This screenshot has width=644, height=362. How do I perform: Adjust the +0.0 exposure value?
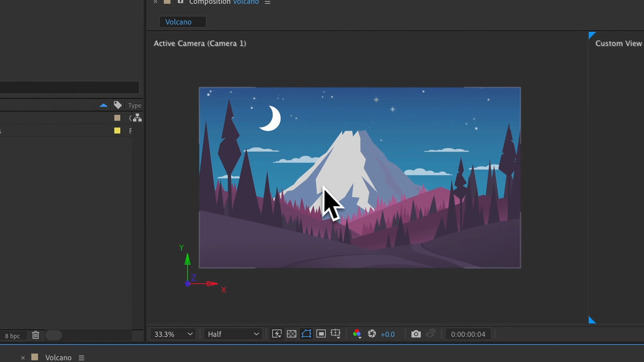[388, 334]
